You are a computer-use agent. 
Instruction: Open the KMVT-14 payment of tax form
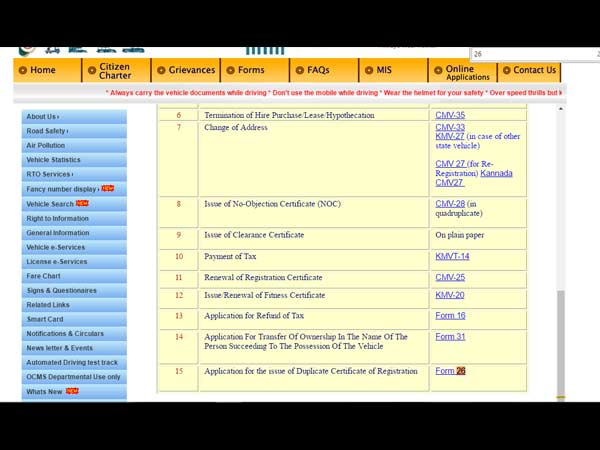click(452, 256)
